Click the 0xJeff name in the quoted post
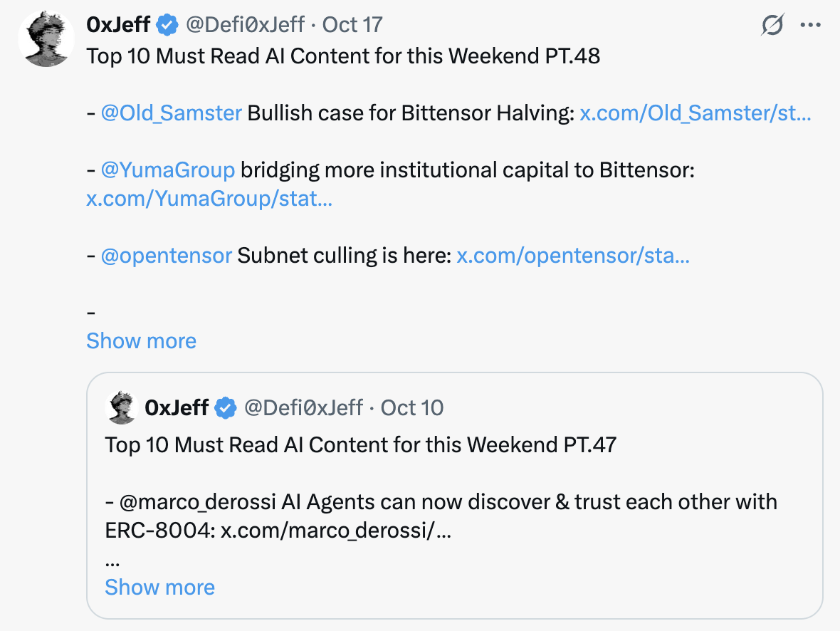This screenshot has height=631, width=840. (177, 408)
